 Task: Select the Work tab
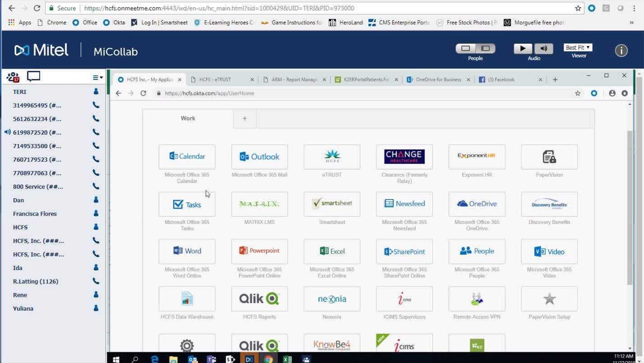click(x=188, y=118)
